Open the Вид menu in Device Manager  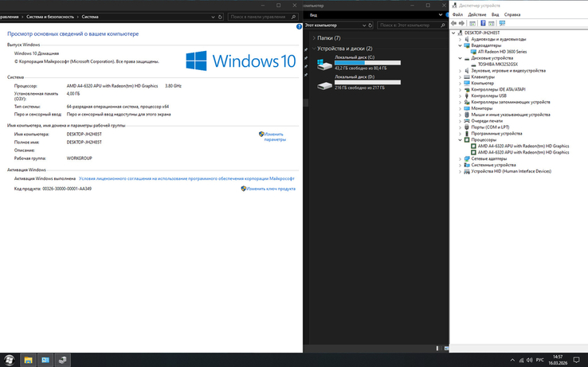[495, 14]
